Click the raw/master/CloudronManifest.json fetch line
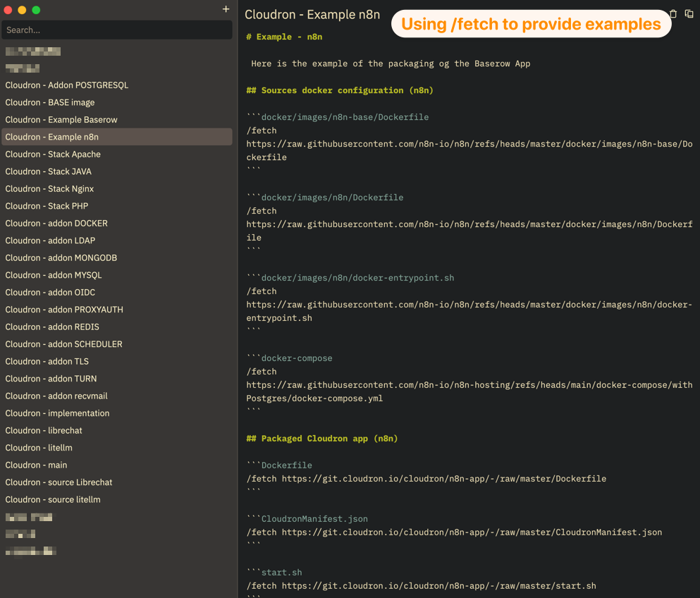The image size is (700, 598). [x=454, y=532]
